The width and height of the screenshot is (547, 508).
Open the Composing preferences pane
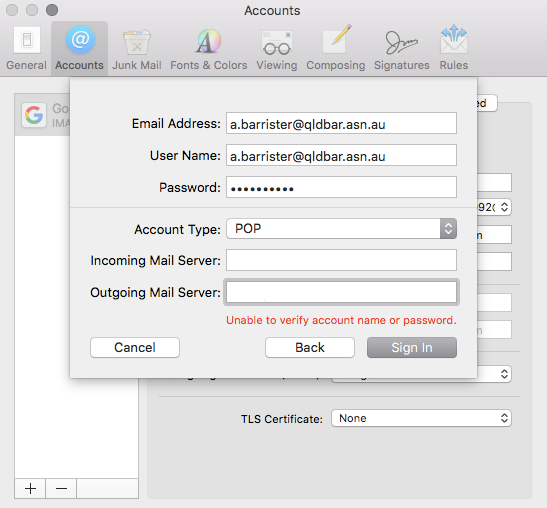pos(336,48)
